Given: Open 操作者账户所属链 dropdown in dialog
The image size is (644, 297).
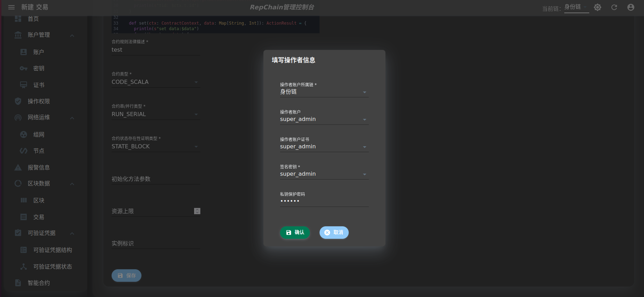Looking at the screenshot, I should coord(324,92).
